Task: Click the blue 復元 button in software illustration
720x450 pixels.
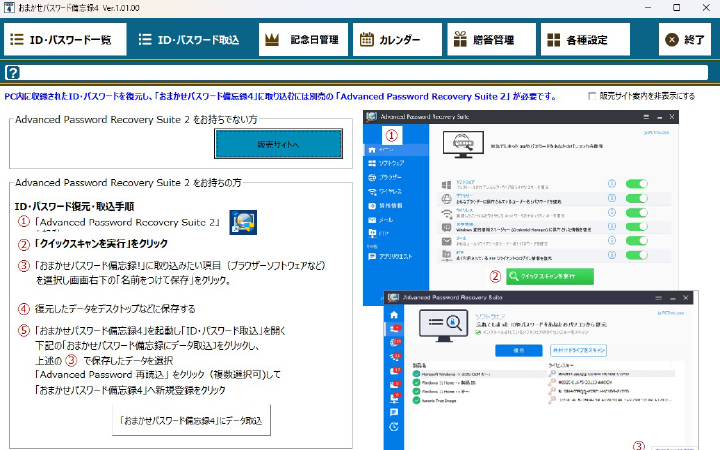Action: 519,350
